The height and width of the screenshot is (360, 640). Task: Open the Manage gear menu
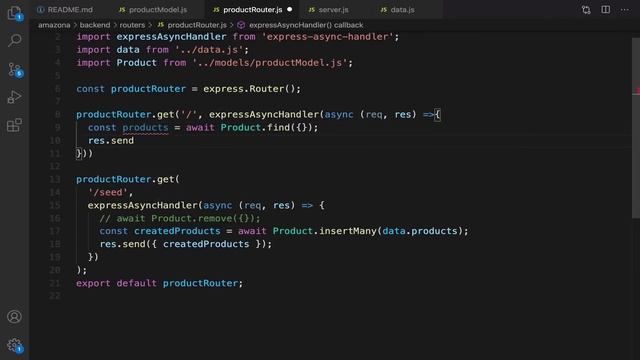(x=15, y=345)
